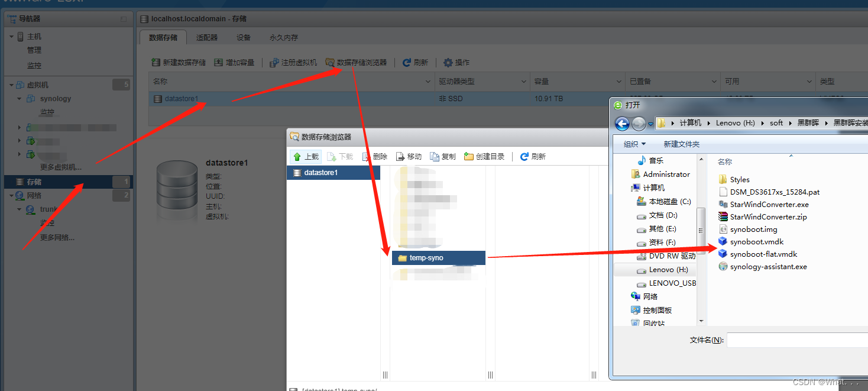Image resolution: width=868 pixels, height=391 pixels.
Task: Open the 已置备 column header dropdown
Action: click(714, 82)
